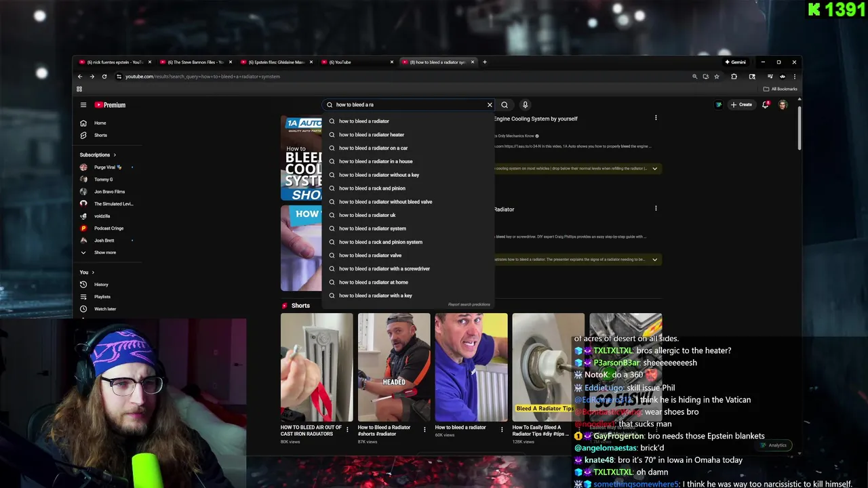Click the YouTube Premium logo
Viewport: 868px width, 488px height.
110,105
